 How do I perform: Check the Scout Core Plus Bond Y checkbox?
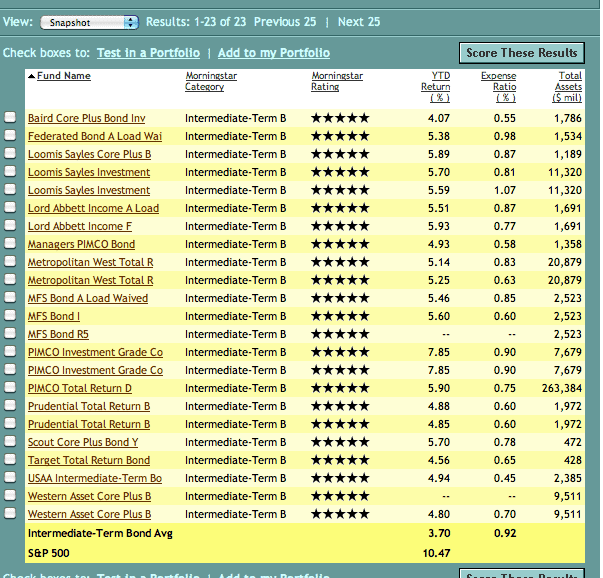click(x=10, y=441)
